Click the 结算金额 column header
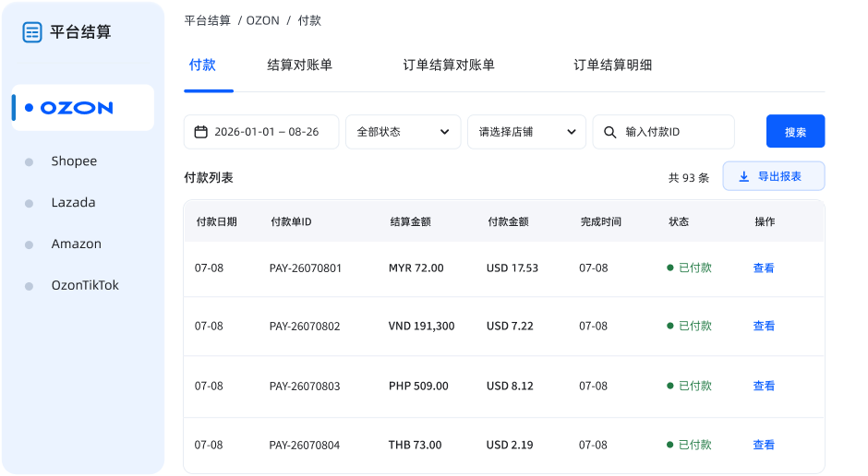This screenshot has width=868, height=476. (410, 221)
